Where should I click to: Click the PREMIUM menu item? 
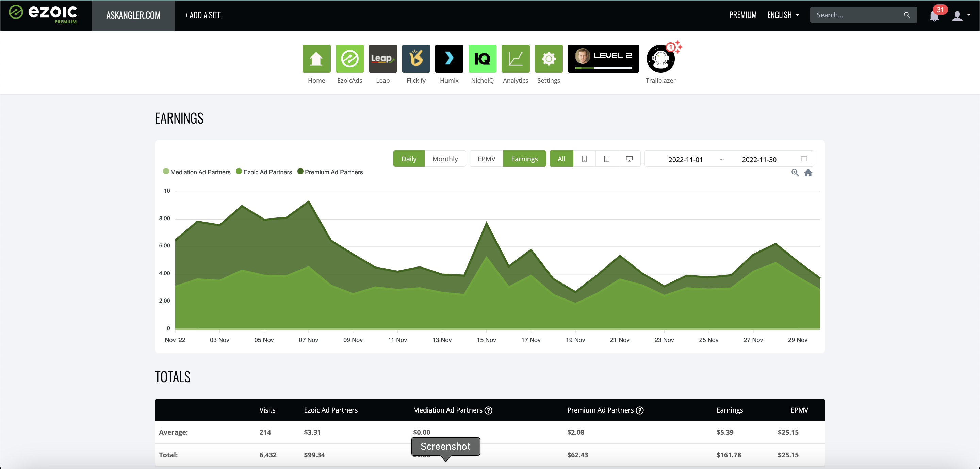coord(742,15)
